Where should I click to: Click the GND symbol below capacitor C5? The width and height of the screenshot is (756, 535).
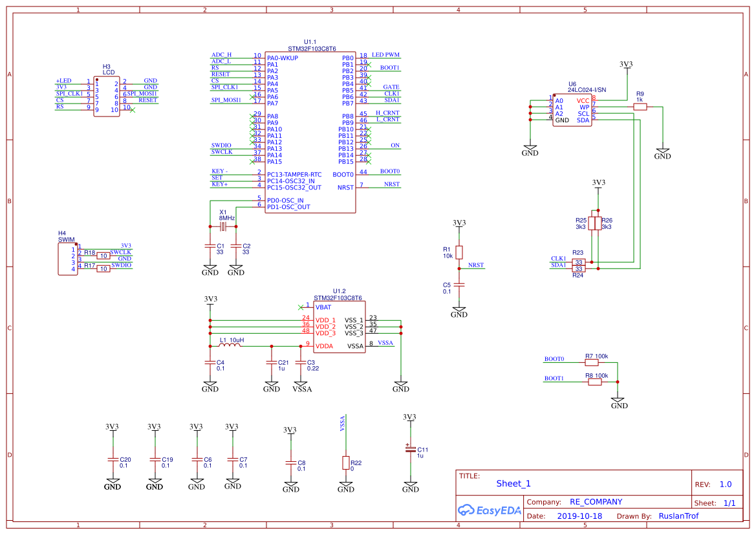[x=459, y=311]
